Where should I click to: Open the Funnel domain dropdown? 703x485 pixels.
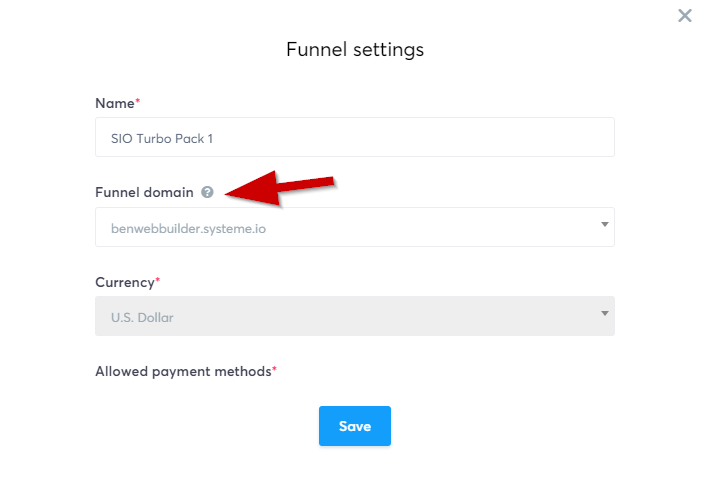click(x=355, y=227)
